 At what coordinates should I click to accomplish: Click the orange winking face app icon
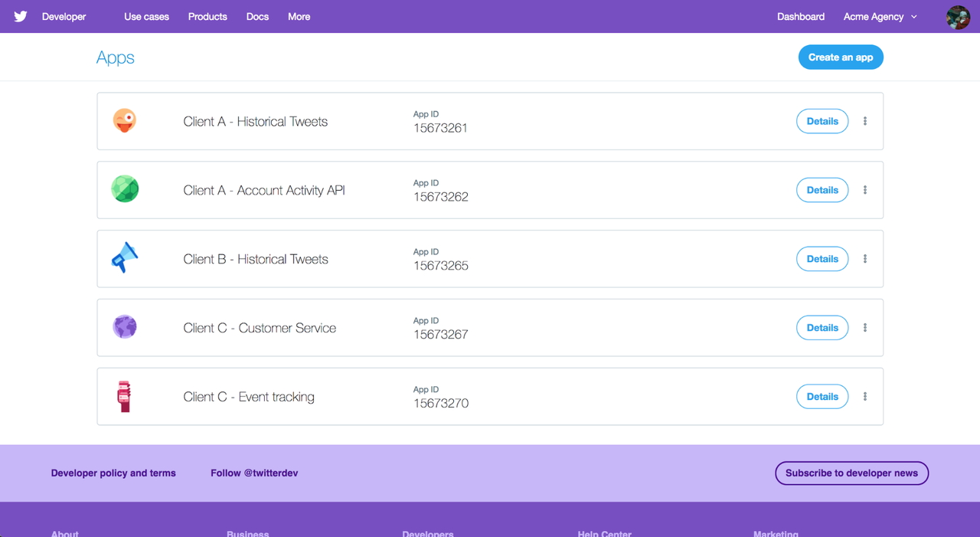tap(125, 120)
